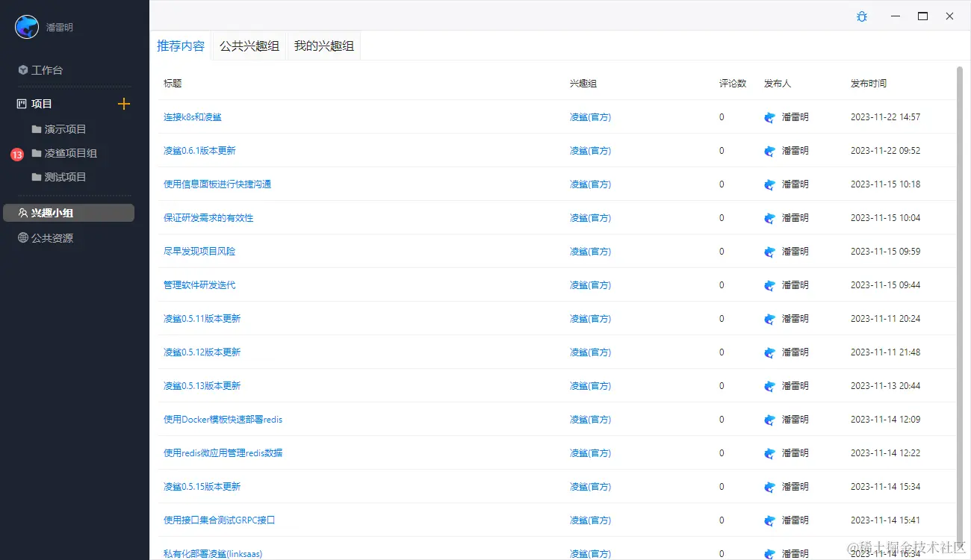The width and height of the screenshot is (971, 560).
Task: Open the 公共资源 globe icon
Action: (x=23, y=238)
